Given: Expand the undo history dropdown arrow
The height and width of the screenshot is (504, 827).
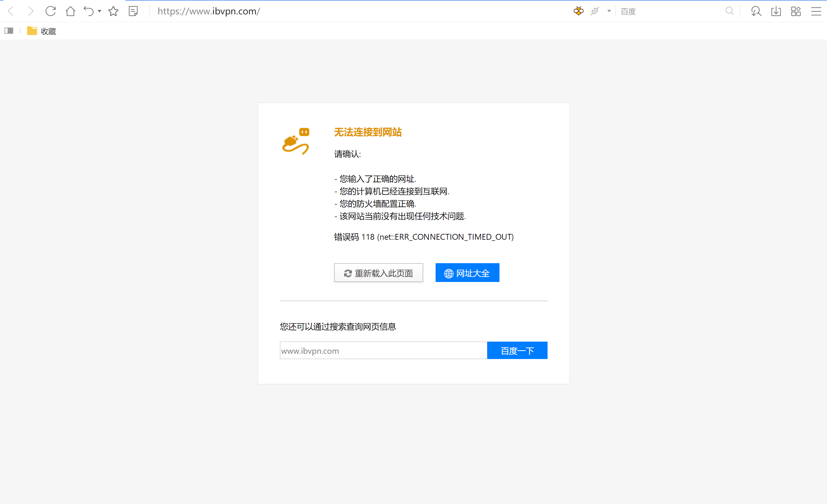Looking at the screenshot, I should 100,11.
